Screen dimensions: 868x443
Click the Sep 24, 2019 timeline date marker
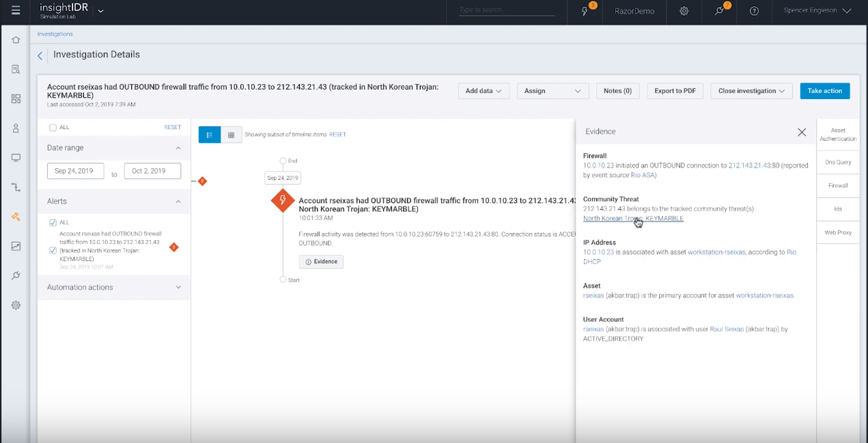[283, 178]
